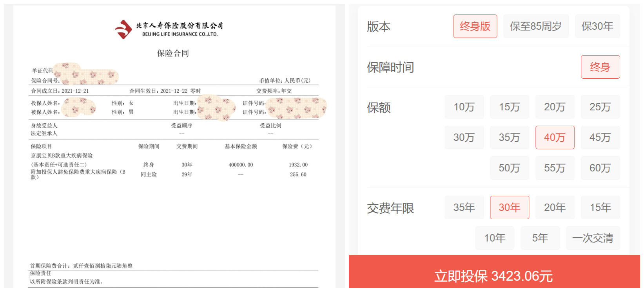The width and height of the screenshot is (644, 292).
Task: Click 合同成立日: 2021-12-21 text
Action: (x=60, y=91)
